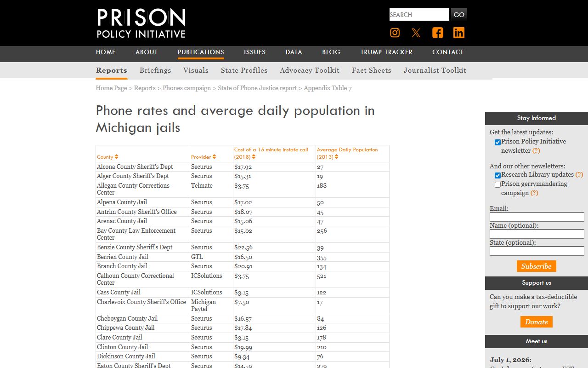Open the HOME menu item
The image size is (588, 368).
pos(106,52)
